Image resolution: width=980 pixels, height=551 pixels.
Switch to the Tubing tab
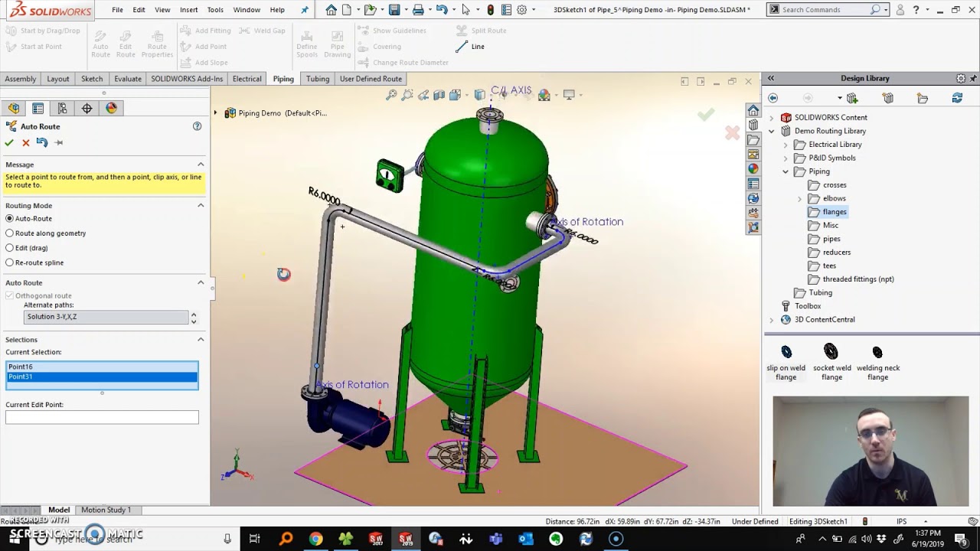pos(318,79)
